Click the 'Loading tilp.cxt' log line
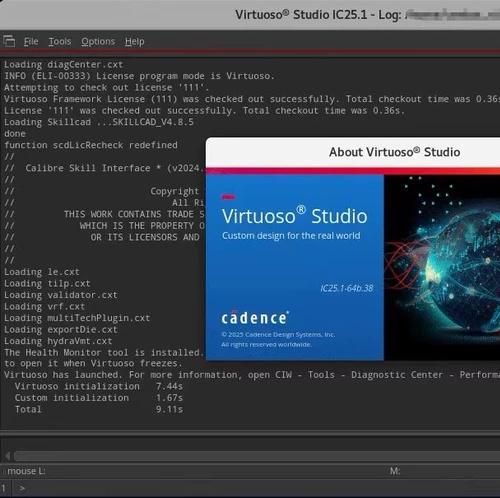 (x=47, y=283)
